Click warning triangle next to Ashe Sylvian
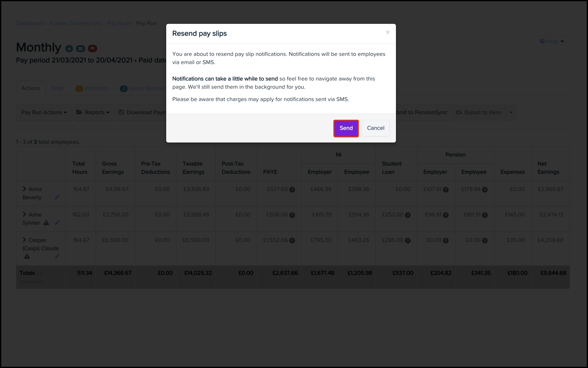The image size is (588, 368). [x=46, y=223]
